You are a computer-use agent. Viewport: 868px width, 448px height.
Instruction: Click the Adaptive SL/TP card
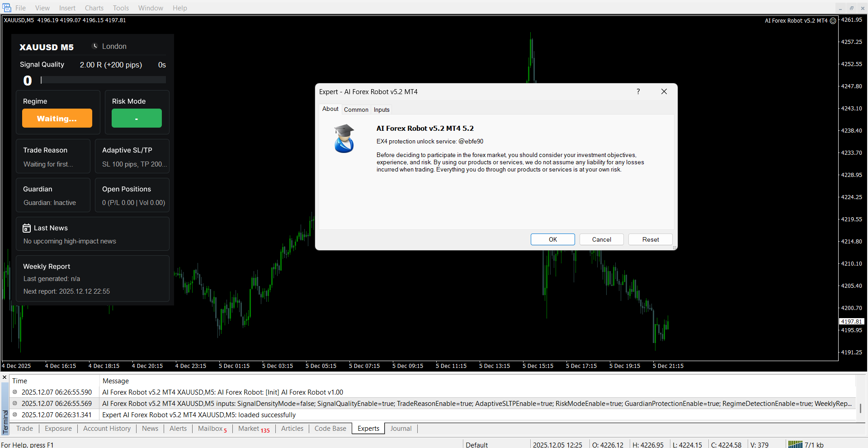[x=132, y=156]
